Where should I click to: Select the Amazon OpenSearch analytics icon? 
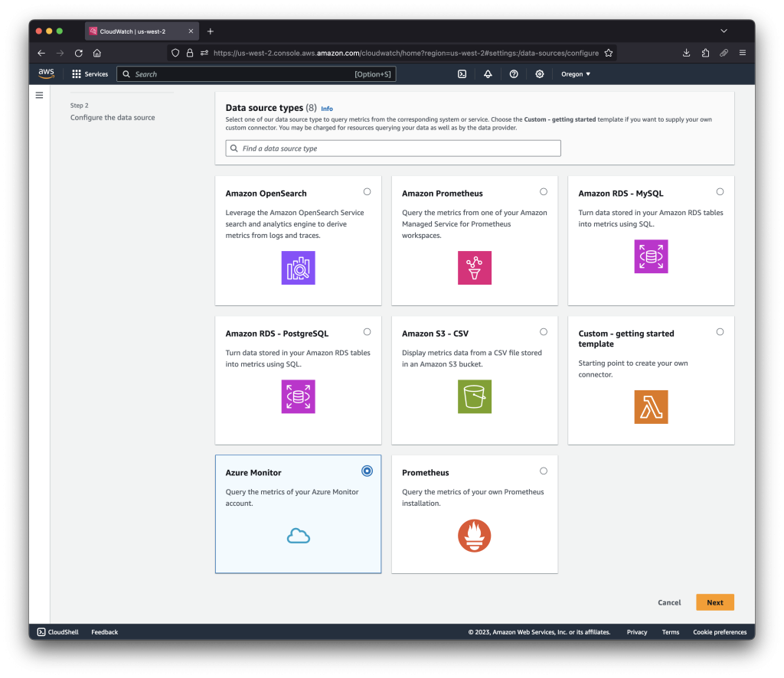tap(298, 268)
